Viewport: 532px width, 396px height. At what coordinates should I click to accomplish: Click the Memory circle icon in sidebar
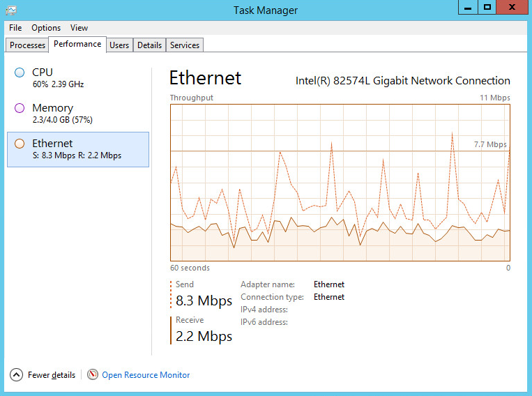click(x=20, y=108)
